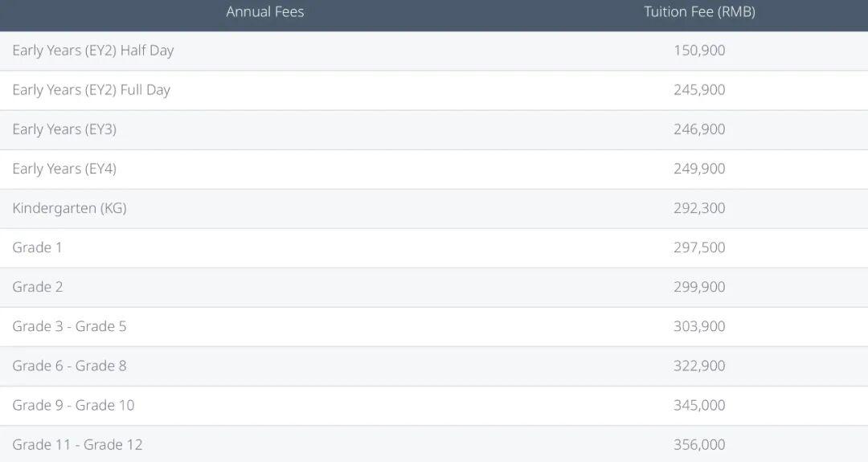Click the 150,900 tuition fee value
The width and height of the screenshot is (868, 462).
click(699, 51)
